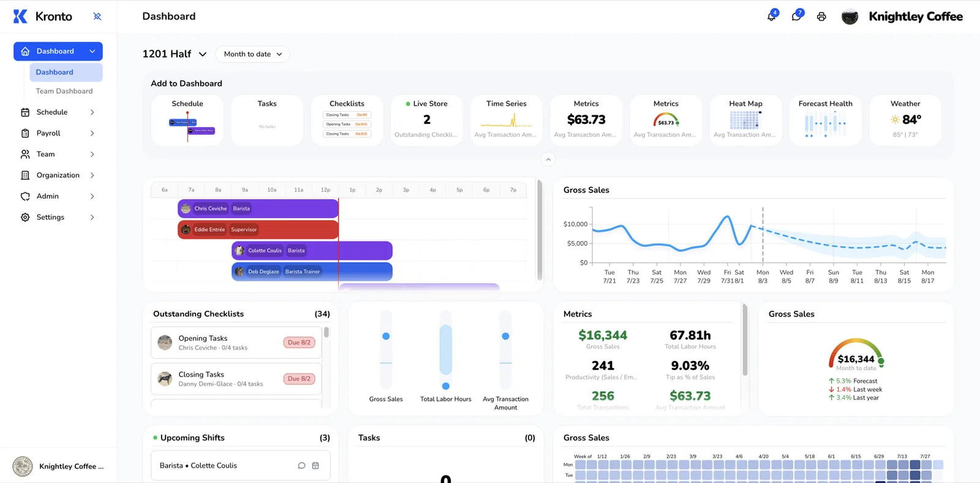Add the Forecast Health widget
This screenshot has width=980, height=483.
826,120
